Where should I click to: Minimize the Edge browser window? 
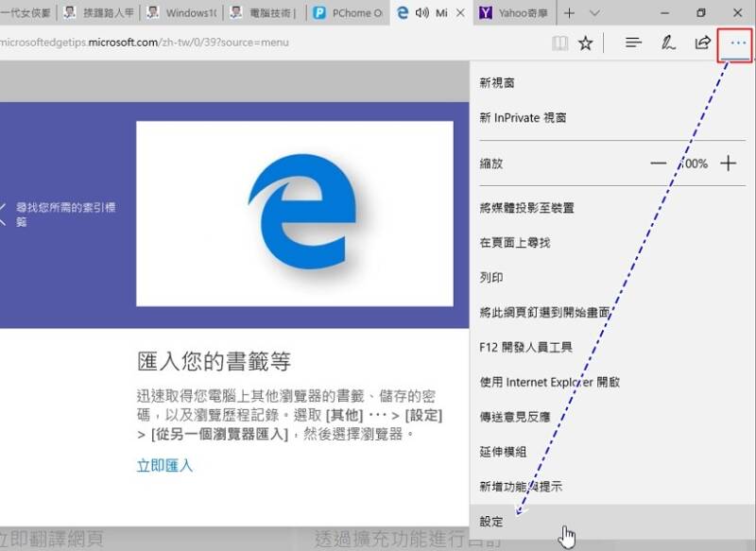665,13
